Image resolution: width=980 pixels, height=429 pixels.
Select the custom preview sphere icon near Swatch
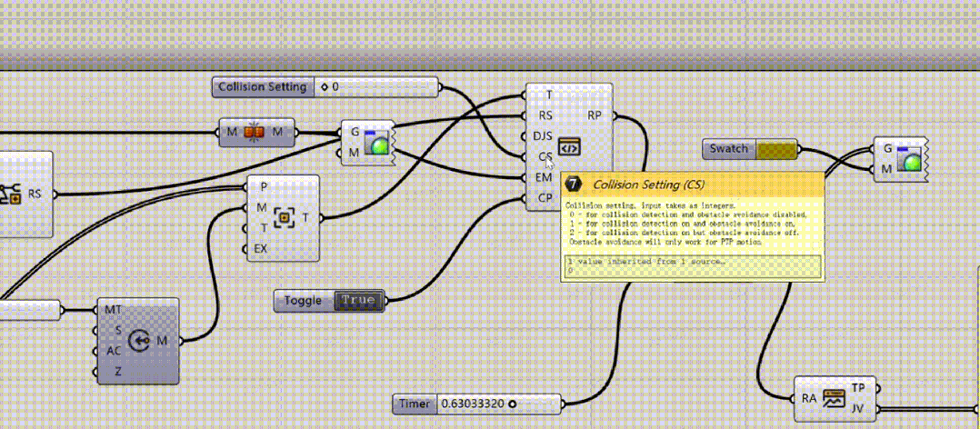point(910,160)
